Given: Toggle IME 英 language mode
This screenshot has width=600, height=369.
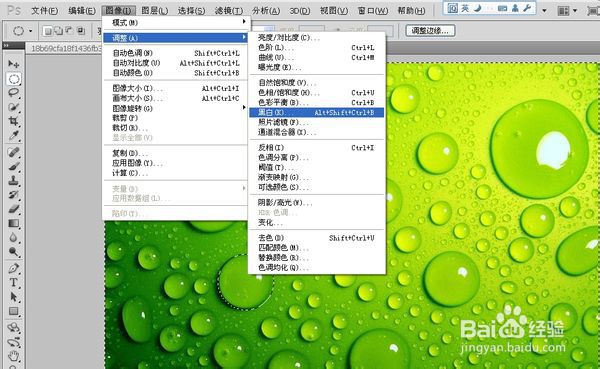Looking at the screenshot, I should (x=465, y=8).
